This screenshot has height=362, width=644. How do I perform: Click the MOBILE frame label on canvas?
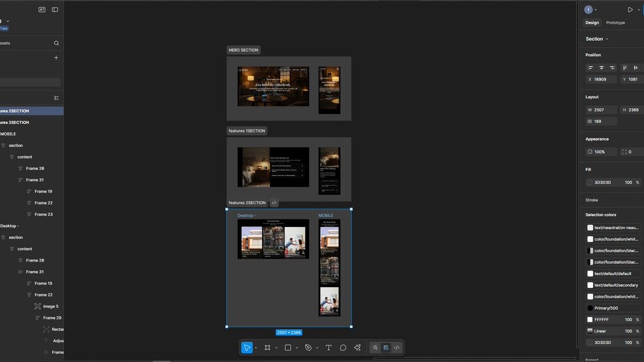point(326,215)
